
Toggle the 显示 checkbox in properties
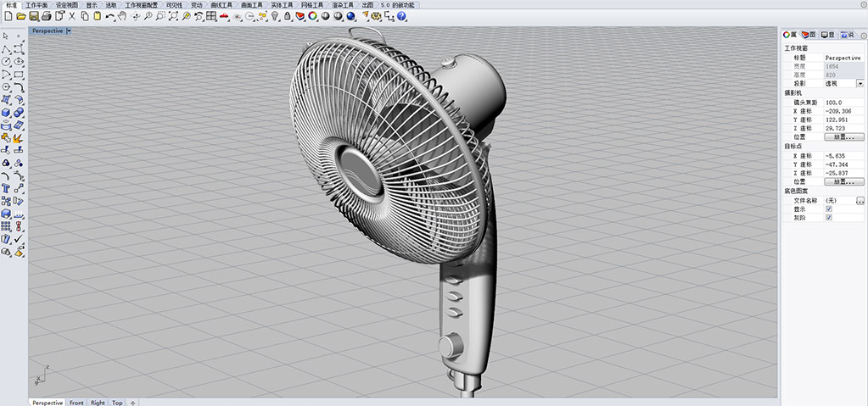pyautogui.click(x=829, y=209)
